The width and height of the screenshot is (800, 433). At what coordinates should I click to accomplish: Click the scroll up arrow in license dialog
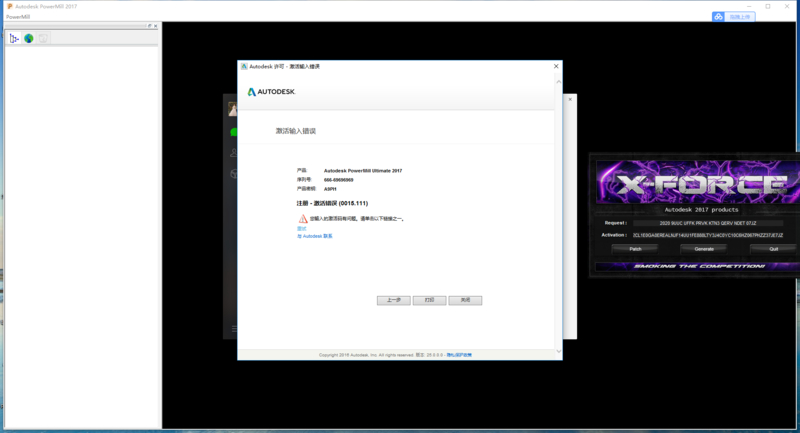coord(559,82)
